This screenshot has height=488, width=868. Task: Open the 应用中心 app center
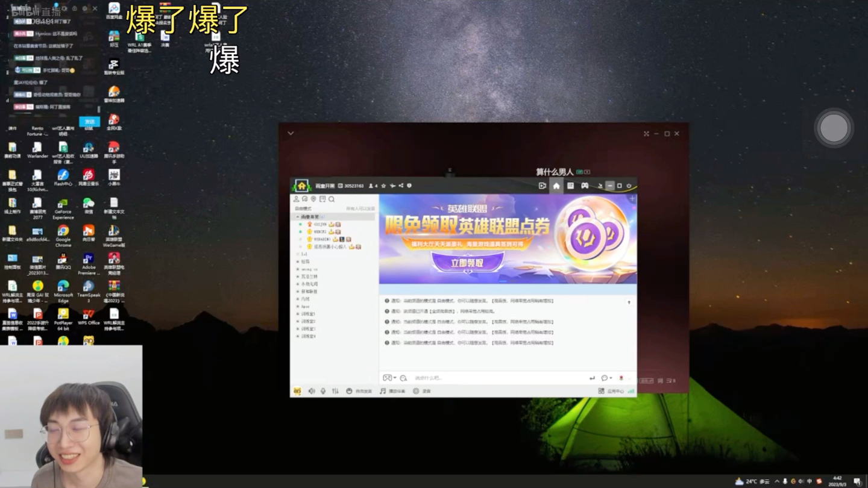pyautogui.click(x=611, y=391)
